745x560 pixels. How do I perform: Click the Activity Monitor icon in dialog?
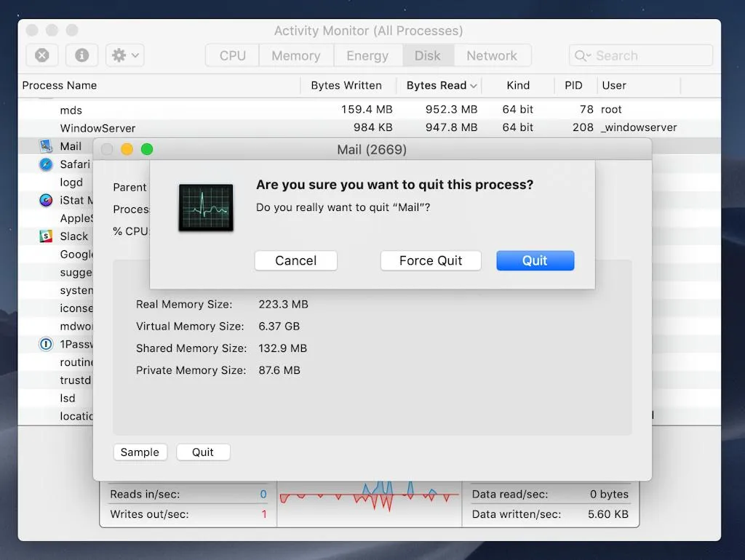coord(206,207)
